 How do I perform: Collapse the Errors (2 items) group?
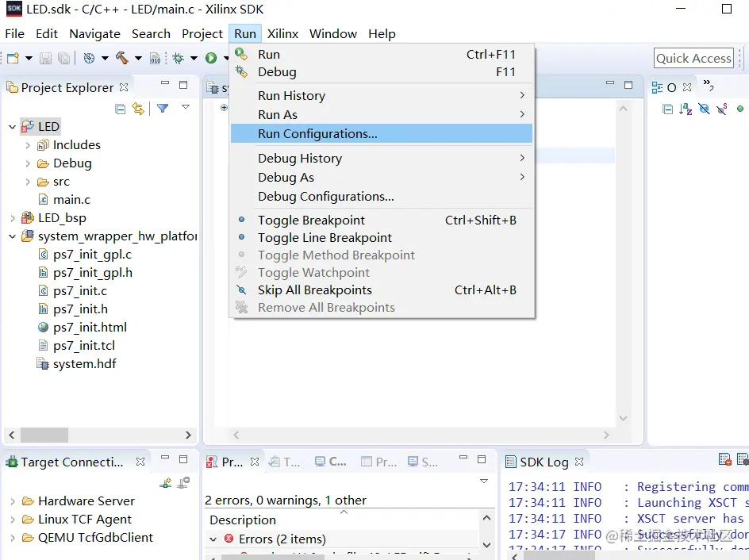tap(213, 539)
